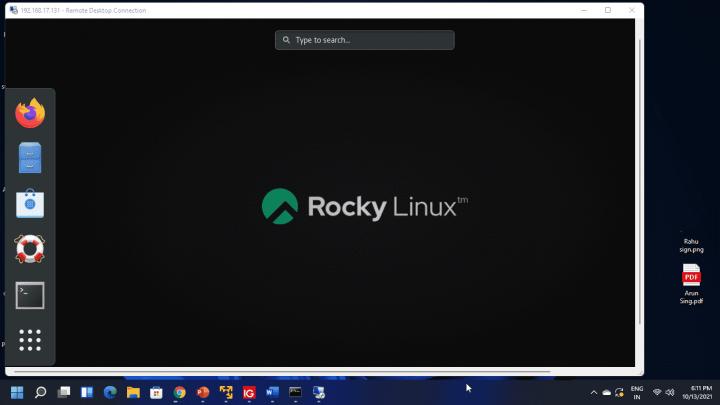720x405 pixels.
Task: Click the update sync tray icon
Action: (619, 393)
